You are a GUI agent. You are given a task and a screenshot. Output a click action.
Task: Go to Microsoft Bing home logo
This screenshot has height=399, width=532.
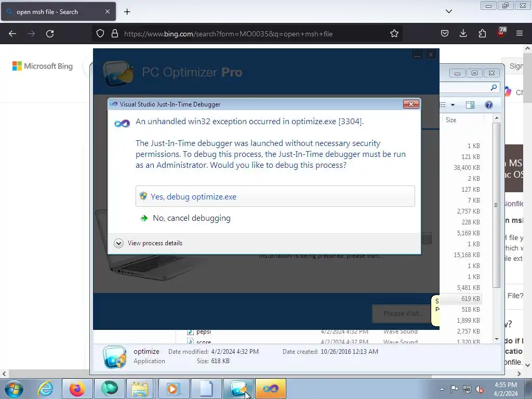point(43,66)
